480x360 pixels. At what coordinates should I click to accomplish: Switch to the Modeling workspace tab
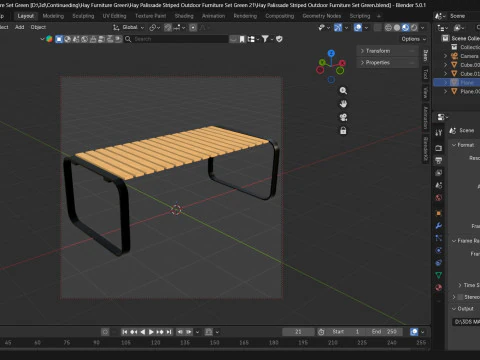coord(53,16)
